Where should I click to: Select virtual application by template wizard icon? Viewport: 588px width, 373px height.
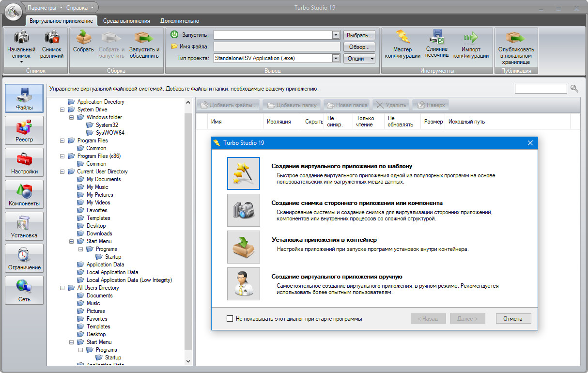point(243,173)
